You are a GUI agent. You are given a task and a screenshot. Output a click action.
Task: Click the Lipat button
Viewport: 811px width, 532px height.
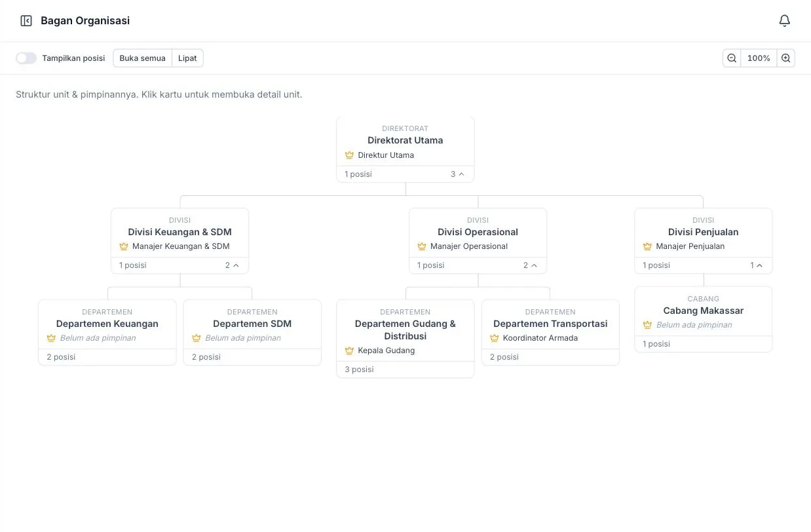(x=187, y=58)
